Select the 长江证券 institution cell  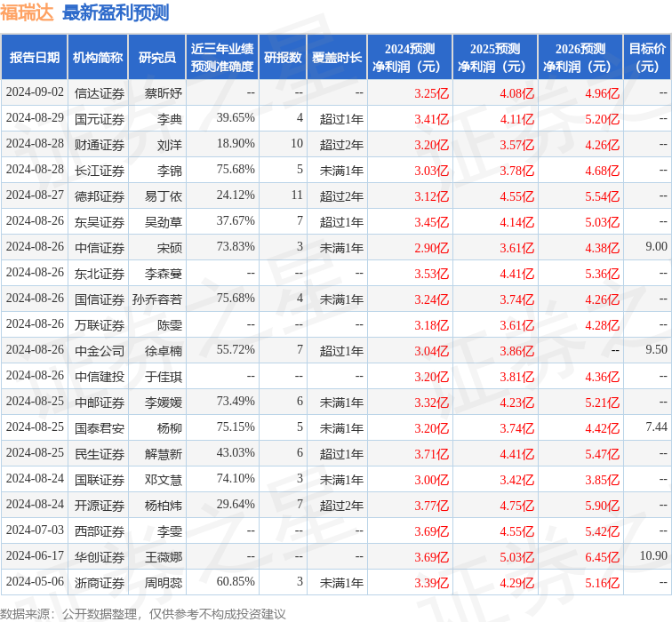(x=100, y=170)
